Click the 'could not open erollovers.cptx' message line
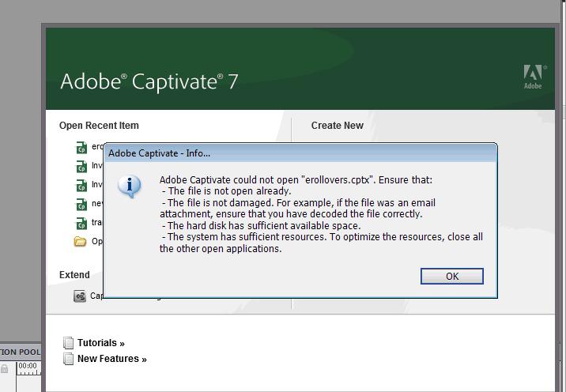The width and height of the screenshot is (566, 392). coord(296,179)
